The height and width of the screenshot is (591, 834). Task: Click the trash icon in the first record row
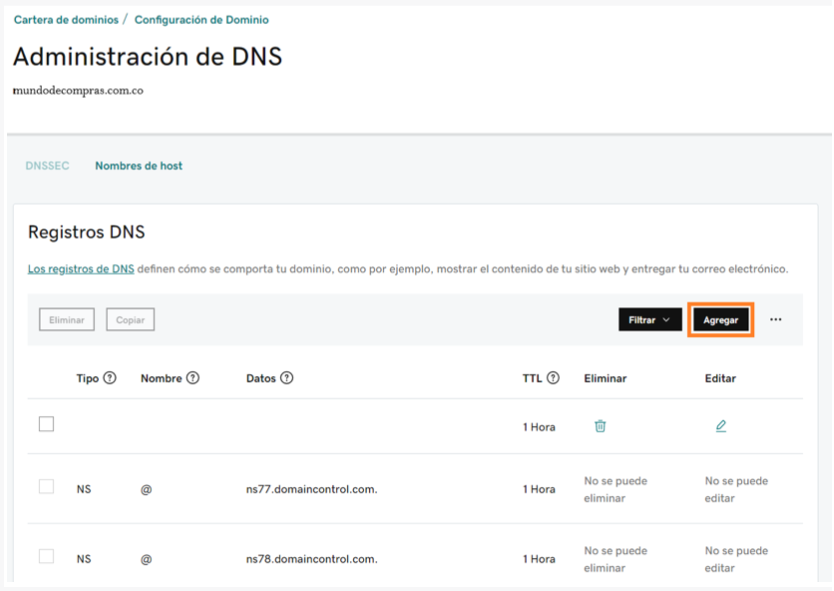pyautogui.click(x=600, y=426)
